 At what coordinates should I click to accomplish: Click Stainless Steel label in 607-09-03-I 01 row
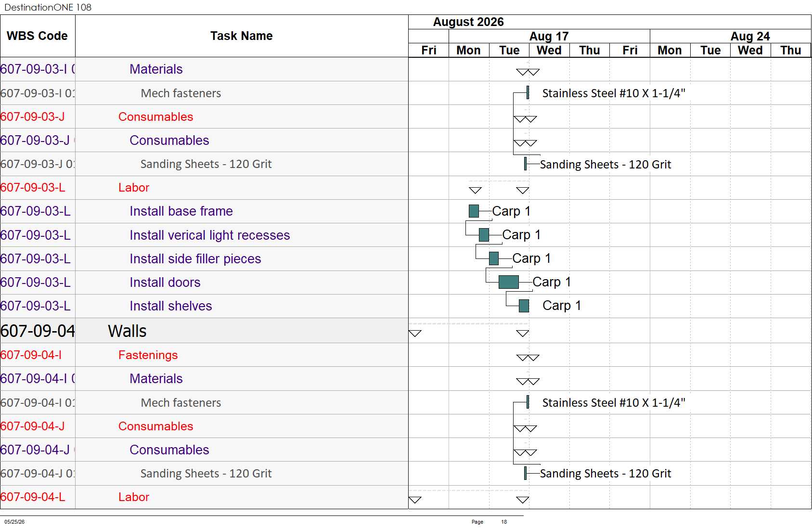(x=614, y=93)
